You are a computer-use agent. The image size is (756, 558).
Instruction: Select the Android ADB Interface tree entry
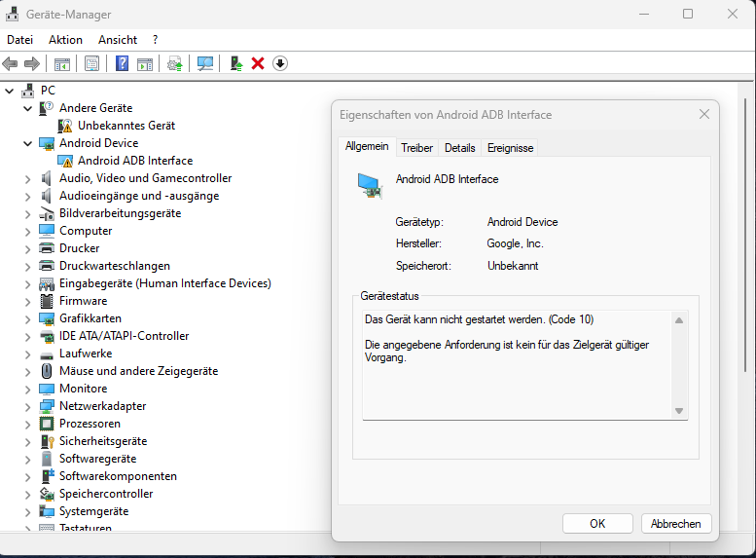[134, 161]
